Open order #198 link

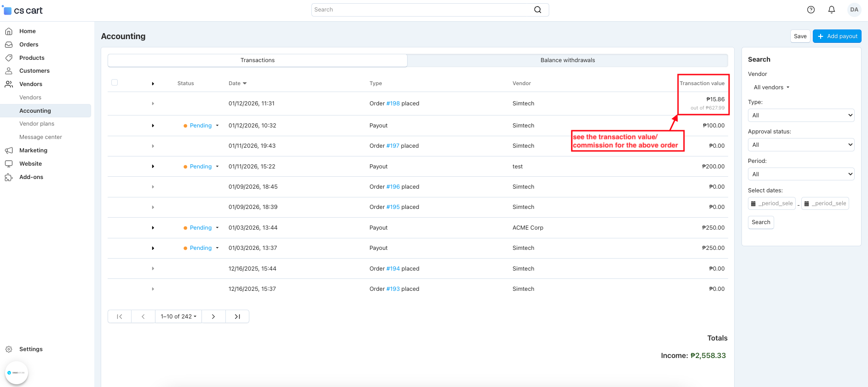(x=393, y=104)
